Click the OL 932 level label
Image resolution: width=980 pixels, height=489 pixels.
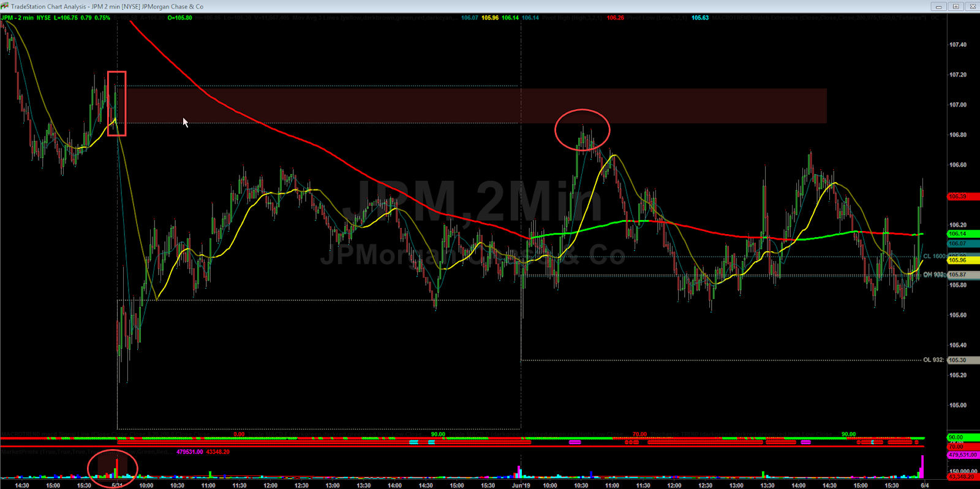pos(933,360)
